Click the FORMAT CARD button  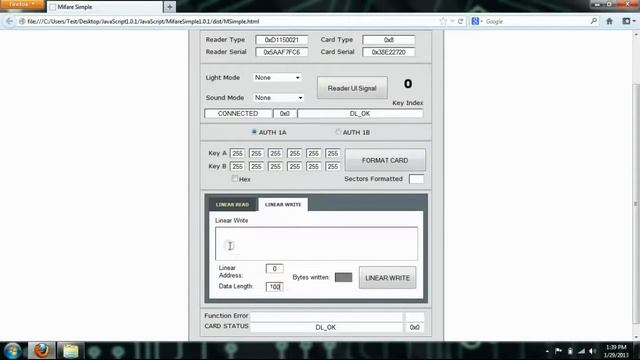[385, 160]
